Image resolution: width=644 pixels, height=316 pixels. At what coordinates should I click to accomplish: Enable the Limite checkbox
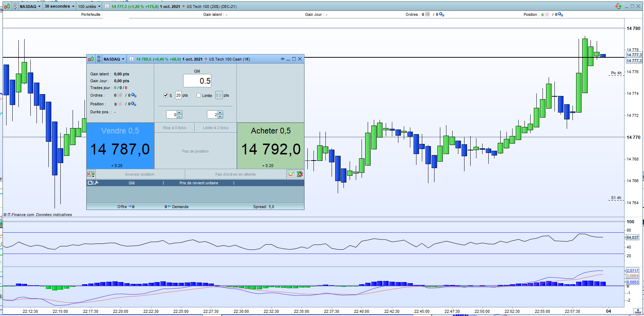[199, 95]
